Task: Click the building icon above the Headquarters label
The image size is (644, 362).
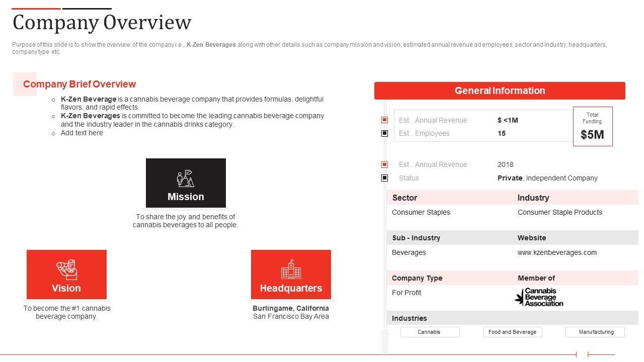Action: click(x=291, y=269)
